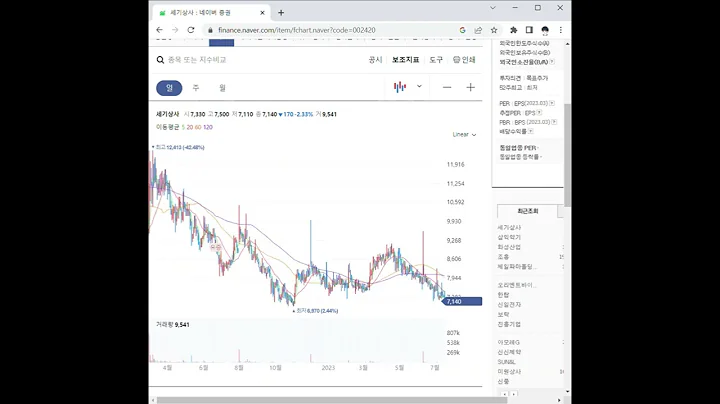Open the extensions puzzle icon
Viewport: 720px width, 404px height.
(513, 30)
